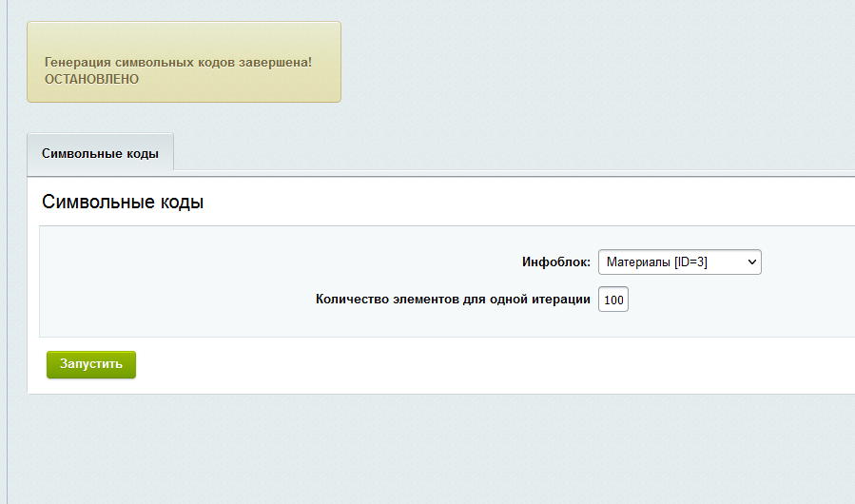Click the Символьные коды panel heading

[x=123, y=202]
